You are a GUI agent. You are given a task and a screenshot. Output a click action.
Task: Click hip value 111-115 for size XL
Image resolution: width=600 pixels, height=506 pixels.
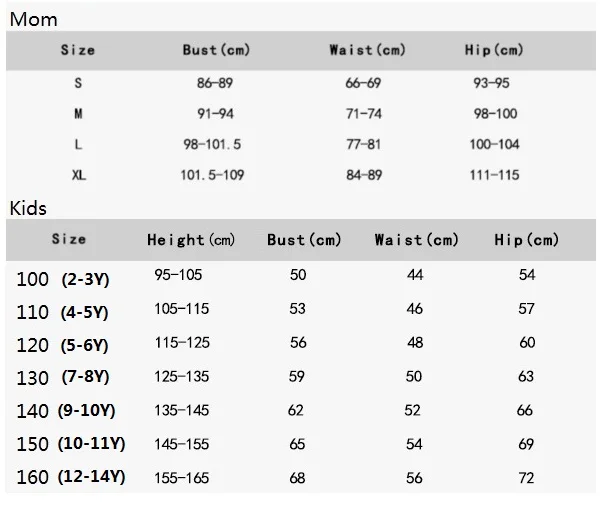coord(495,175)
